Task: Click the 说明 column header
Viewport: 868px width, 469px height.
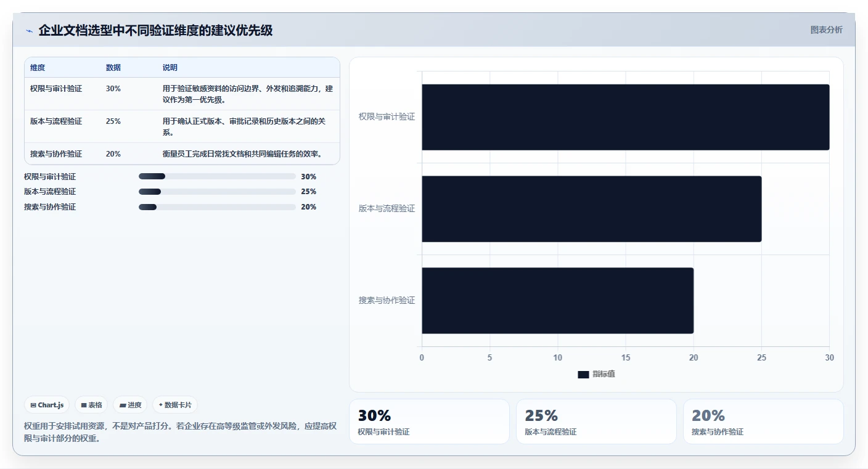Action: point(170,68)
